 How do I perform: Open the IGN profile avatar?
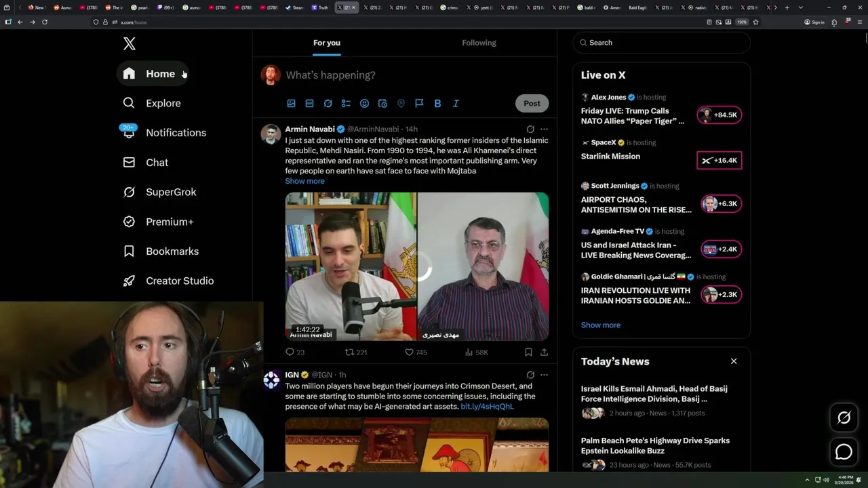point(271,380)
